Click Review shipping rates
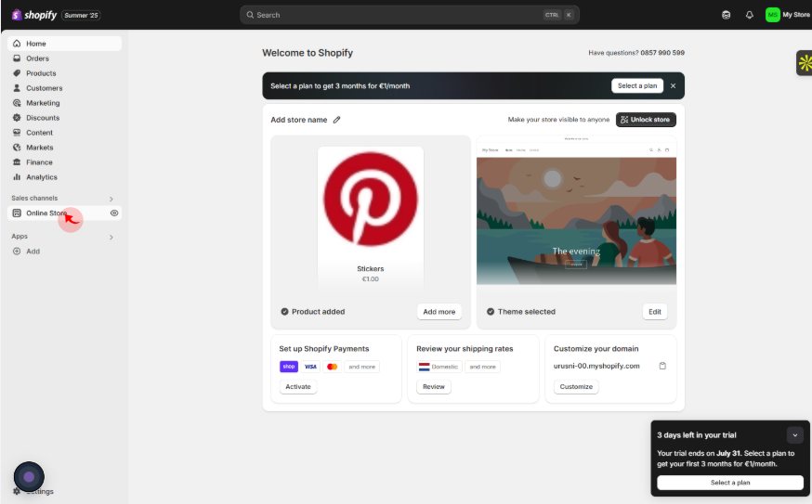The width and height of the screenshot is (812, 504). point(434,386)
